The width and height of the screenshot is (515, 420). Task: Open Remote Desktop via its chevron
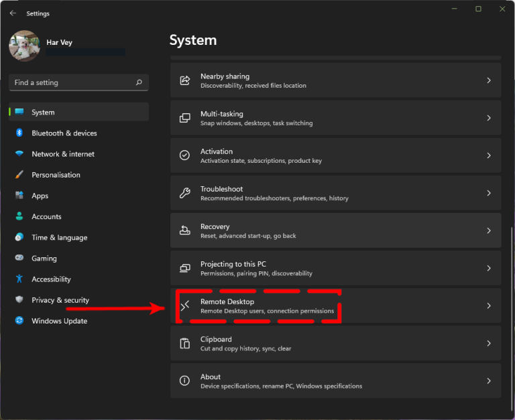pos(489,306)
